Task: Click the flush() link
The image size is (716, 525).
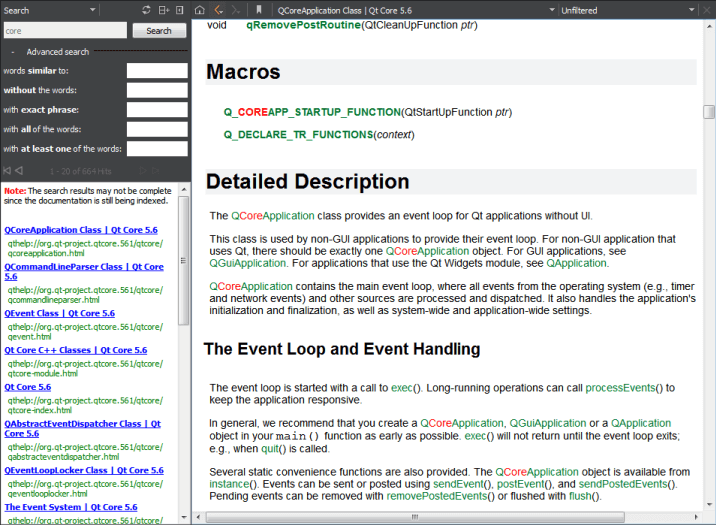Action: pyautogui.click(x=580, y=496)
